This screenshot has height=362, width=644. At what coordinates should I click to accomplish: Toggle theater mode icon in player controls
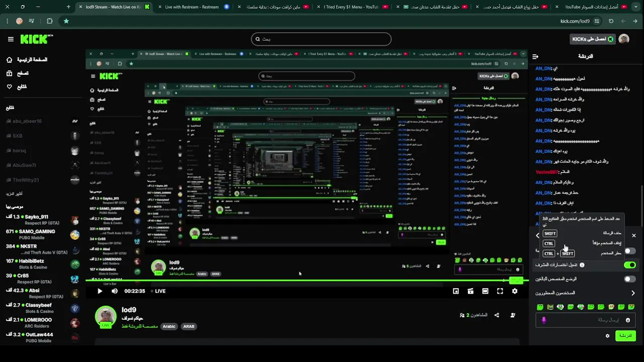tap(485, 291)
